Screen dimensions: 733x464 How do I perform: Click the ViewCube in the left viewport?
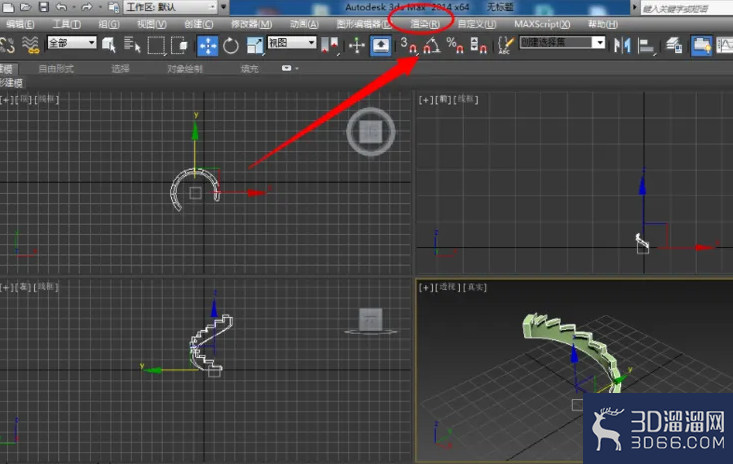click(x=371, y=320)
